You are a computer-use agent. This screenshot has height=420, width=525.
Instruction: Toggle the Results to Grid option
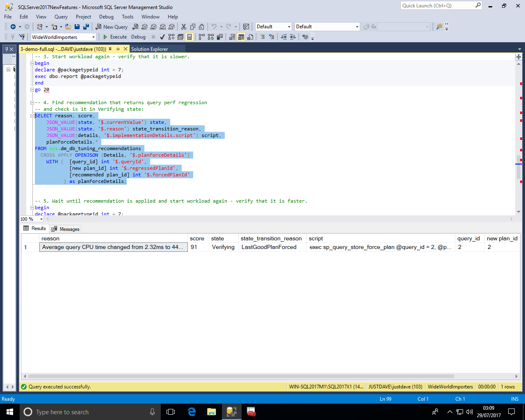[x=241, y=37]
